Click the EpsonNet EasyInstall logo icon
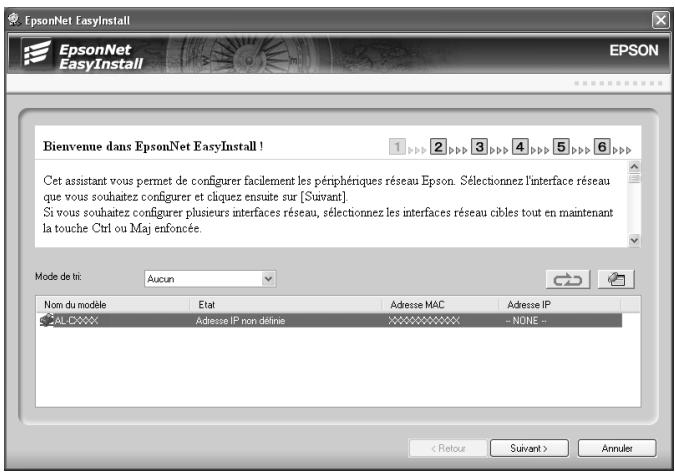Viewport: 675px width, 472px height. (x=37, y=53)
